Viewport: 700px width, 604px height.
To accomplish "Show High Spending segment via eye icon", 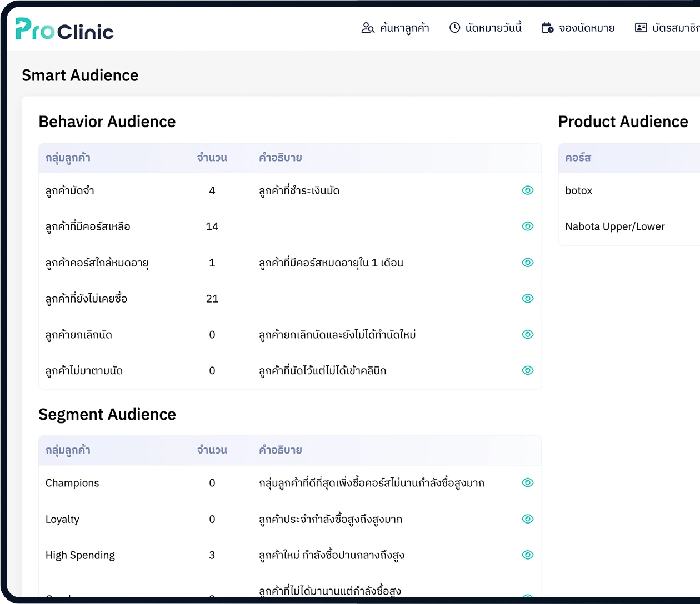I will coord(527,555).
